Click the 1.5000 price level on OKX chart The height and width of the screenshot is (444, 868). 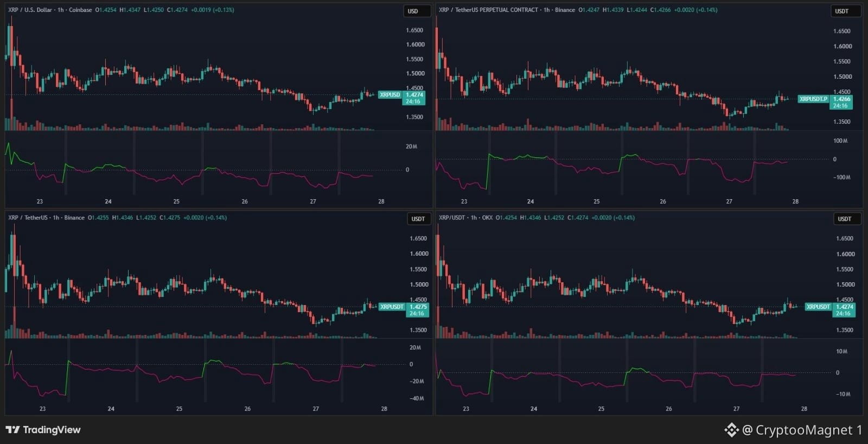[x=845, y=284]
